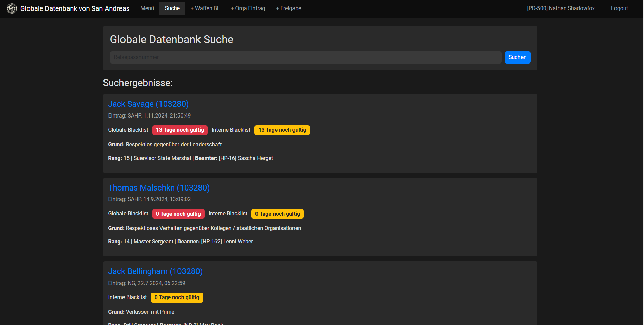Open the + Waffen BL page
The height and width of the screenshot is (325, 644).
205,8
